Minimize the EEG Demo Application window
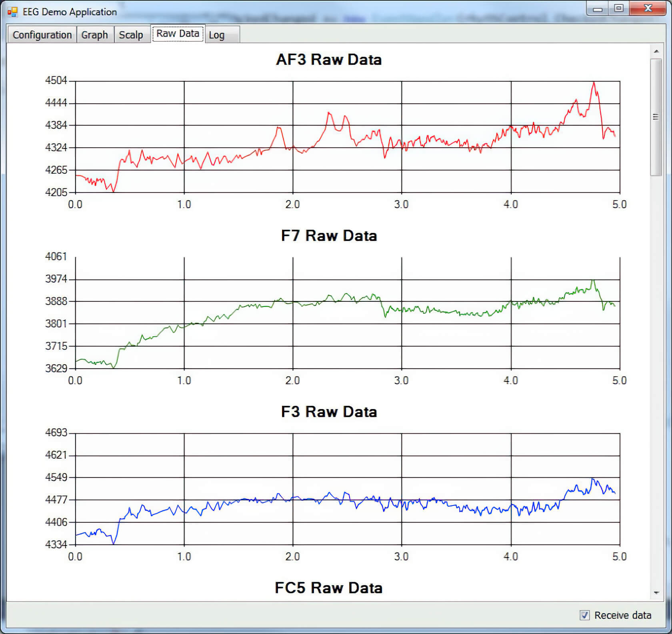 [598, 9]
